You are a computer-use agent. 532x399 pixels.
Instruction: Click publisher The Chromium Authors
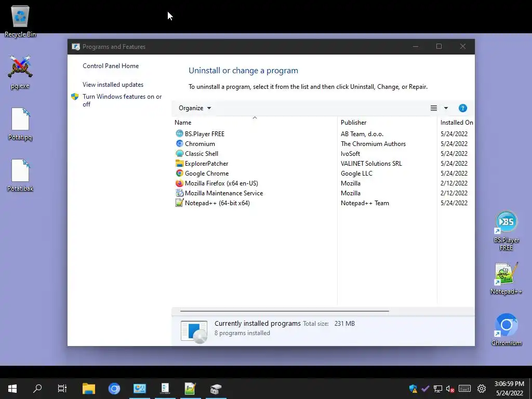coord(373,143)
